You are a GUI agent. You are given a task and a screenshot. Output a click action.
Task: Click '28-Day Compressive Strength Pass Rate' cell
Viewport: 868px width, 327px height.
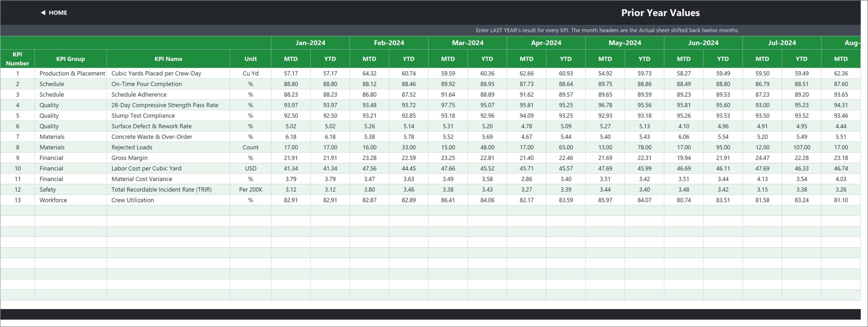[168, 105]
